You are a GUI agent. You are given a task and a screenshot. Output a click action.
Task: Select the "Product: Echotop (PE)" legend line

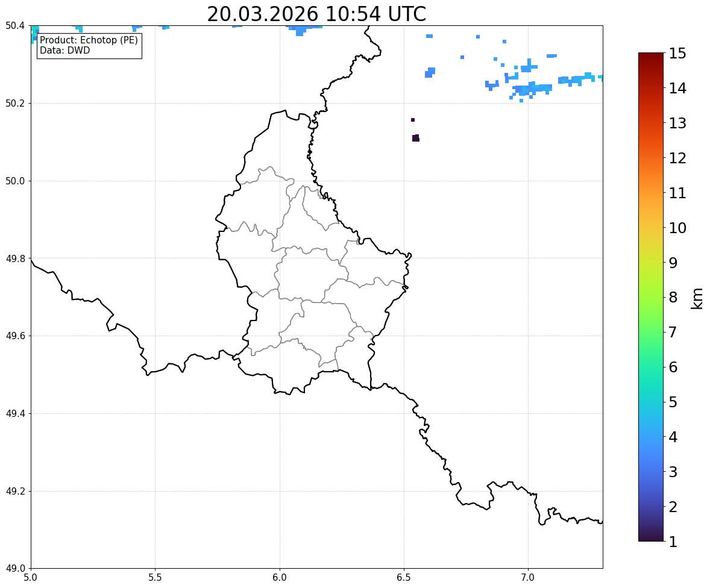click(89, 40)
